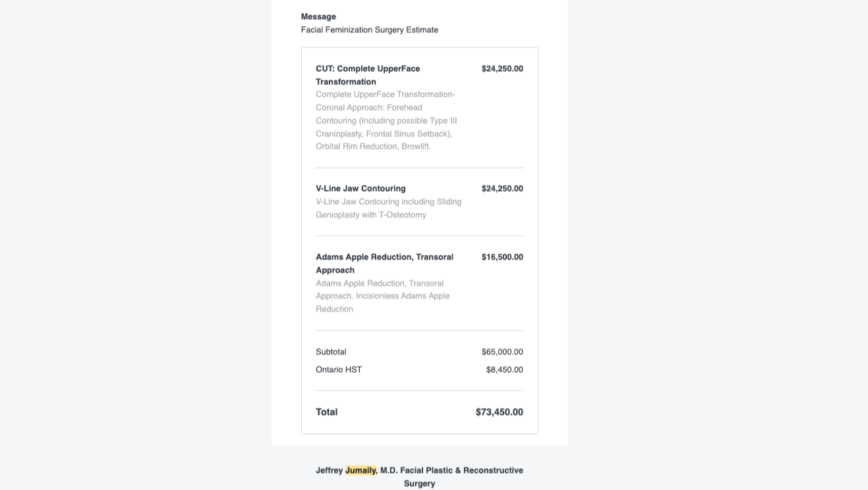868x490 pixels.
Task: Click the Incisionless Adams Apple Reduction description
Action: (383, 296)
